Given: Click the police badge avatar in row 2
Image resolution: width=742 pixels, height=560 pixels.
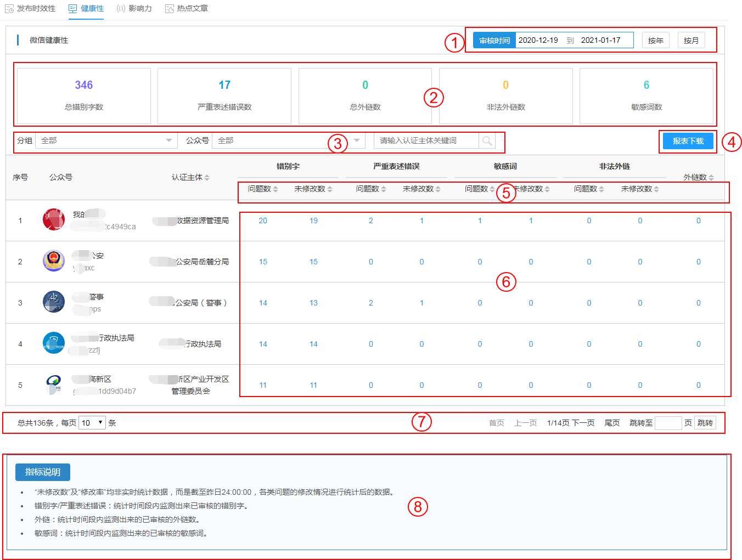Looking at the screenshot, I should pos(54,261).
